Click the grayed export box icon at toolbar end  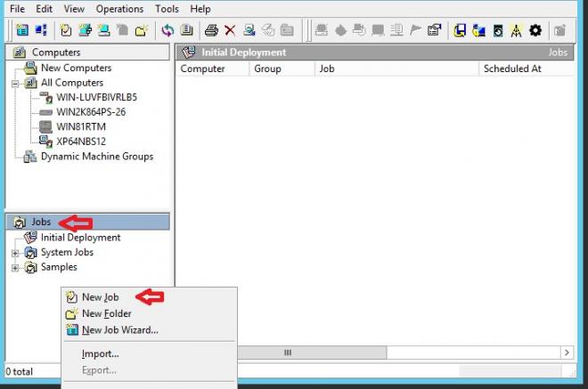point(560,30)
